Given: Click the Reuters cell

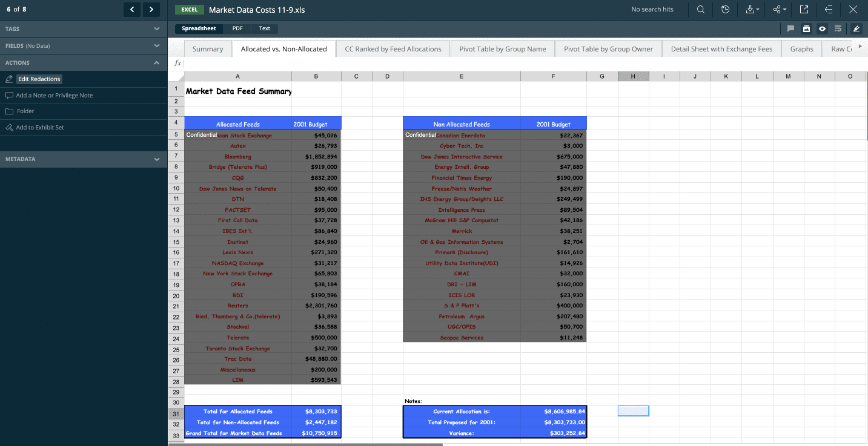Looking at the screenshot, I should click(237, 306).
